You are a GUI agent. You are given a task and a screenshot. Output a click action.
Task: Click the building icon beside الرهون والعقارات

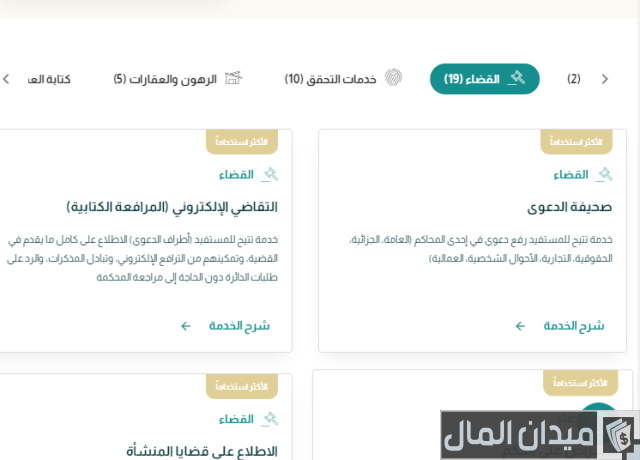point(234,78)
